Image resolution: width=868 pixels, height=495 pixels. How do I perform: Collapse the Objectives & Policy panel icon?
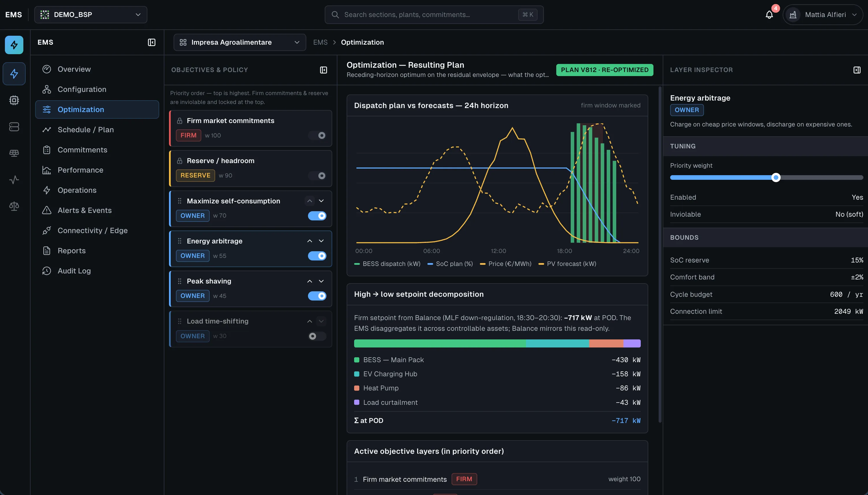(x=323, y=70)
